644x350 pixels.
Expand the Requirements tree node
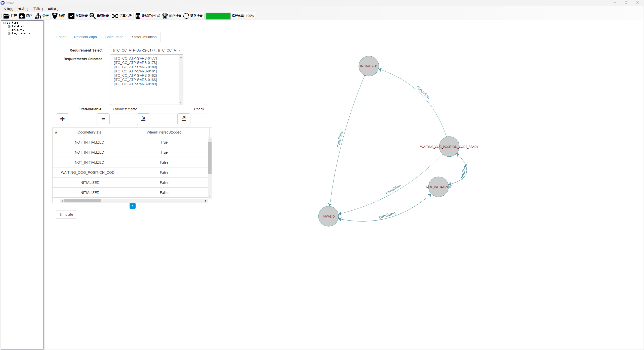coord(9,33)
